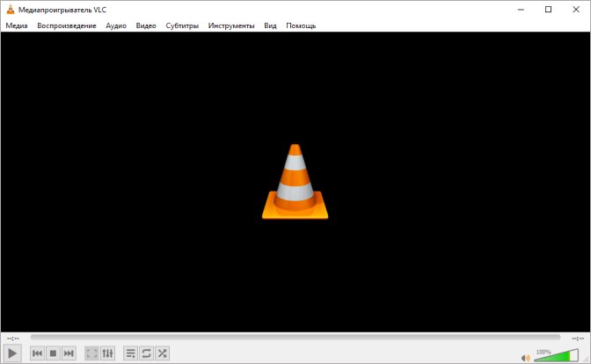The height and width of the screenshot is (364, 591).
Task: Open the Видео menu
Action: click(x=146, y=25)
